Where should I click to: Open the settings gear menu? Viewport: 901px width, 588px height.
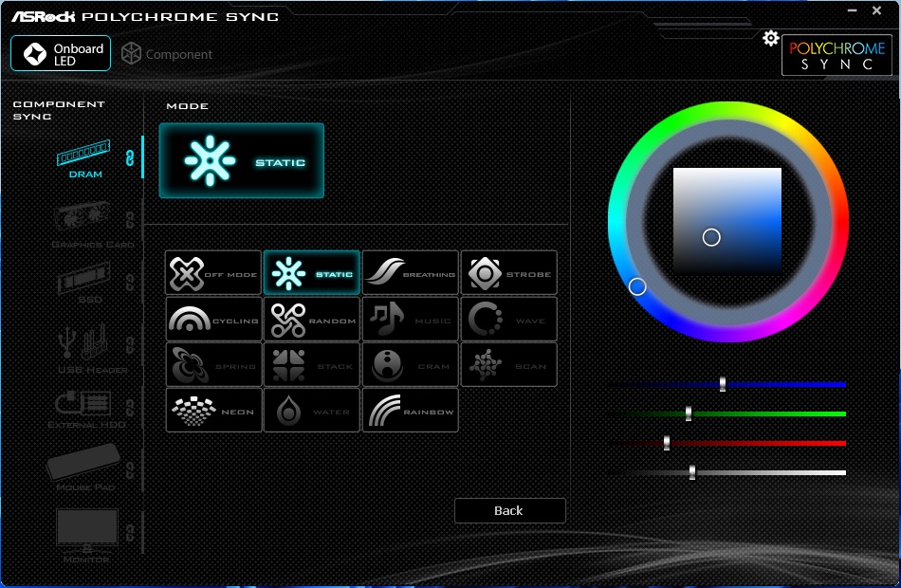(771, 37)
